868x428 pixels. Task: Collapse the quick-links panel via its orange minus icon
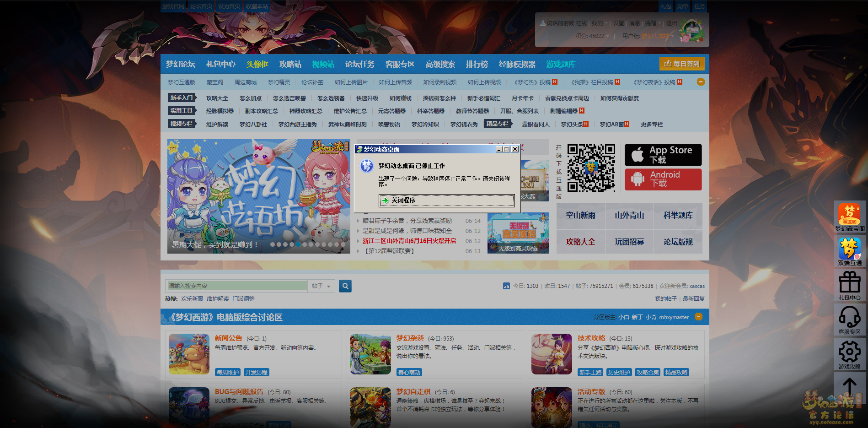pos(701,82)
